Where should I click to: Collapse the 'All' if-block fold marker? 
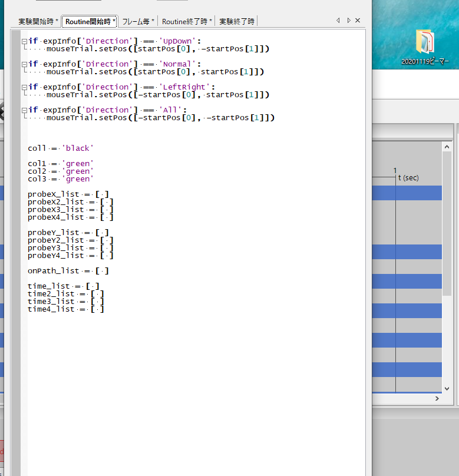click(24, 110)
